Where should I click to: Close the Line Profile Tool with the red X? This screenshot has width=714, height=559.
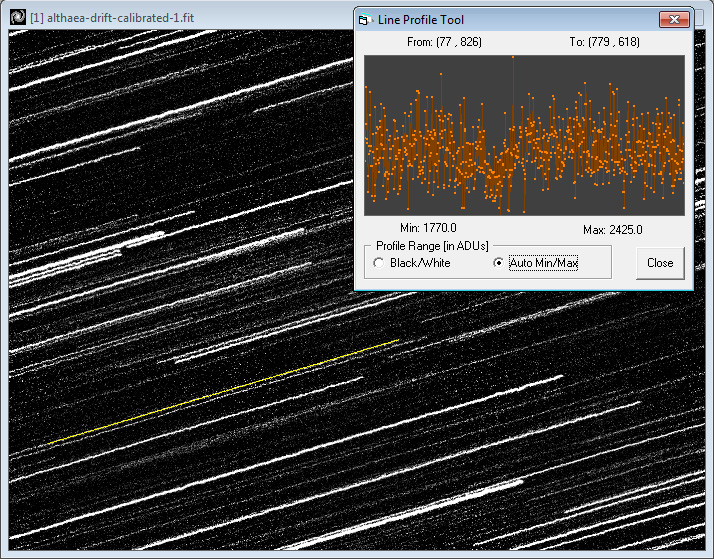click(x=674, y=20)
